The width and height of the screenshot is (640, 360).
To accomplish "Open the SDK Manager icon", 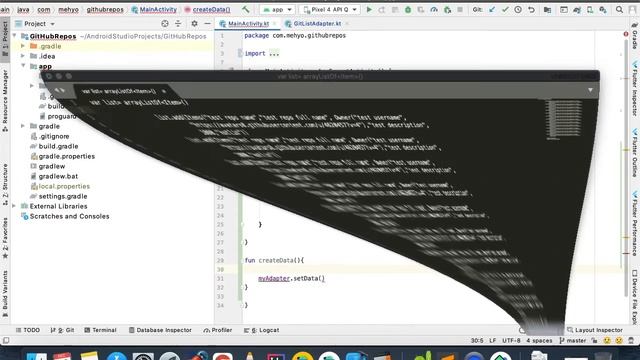I will [x=603, y=9].
